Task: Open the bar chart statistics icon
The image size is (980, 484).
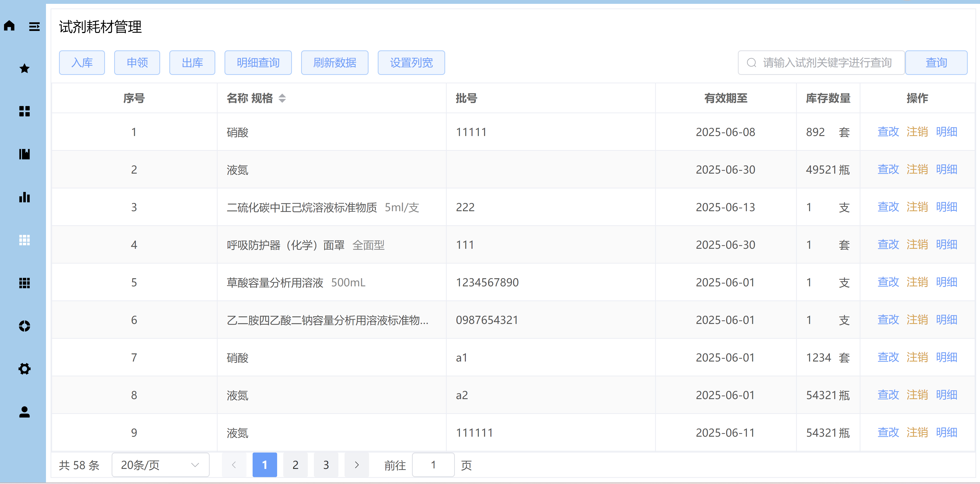Action: 24,197
